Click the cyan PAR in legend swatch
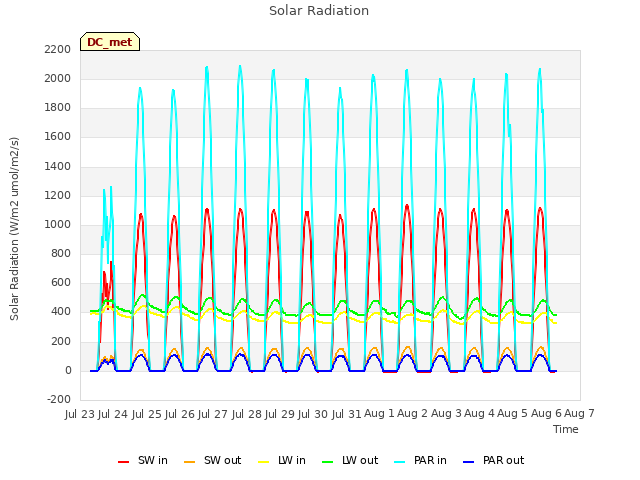The image size is (640, 480). tap(400, 462)
